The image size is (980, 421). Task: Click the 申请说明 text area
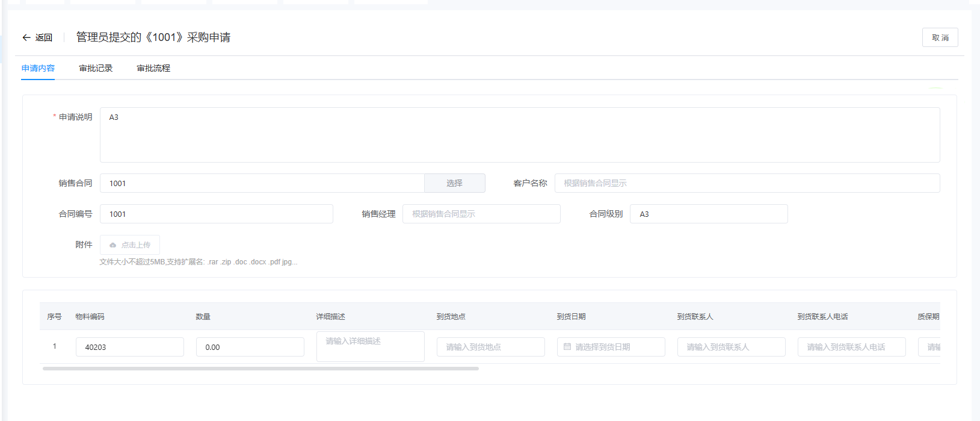519,135
